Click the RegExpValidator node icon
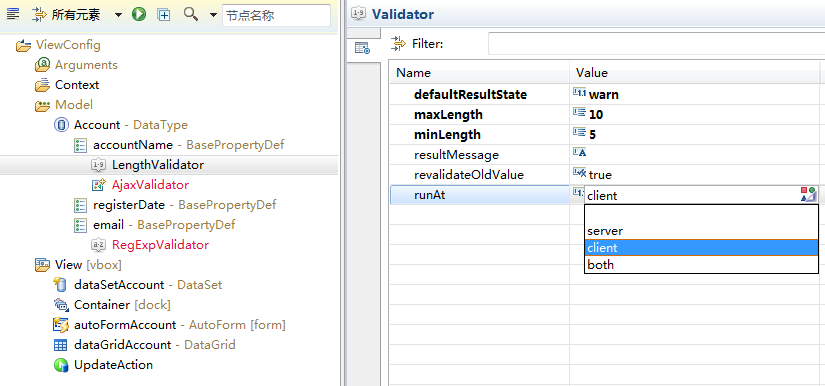This screenshot has width=825, height=386. pos(98,245)
